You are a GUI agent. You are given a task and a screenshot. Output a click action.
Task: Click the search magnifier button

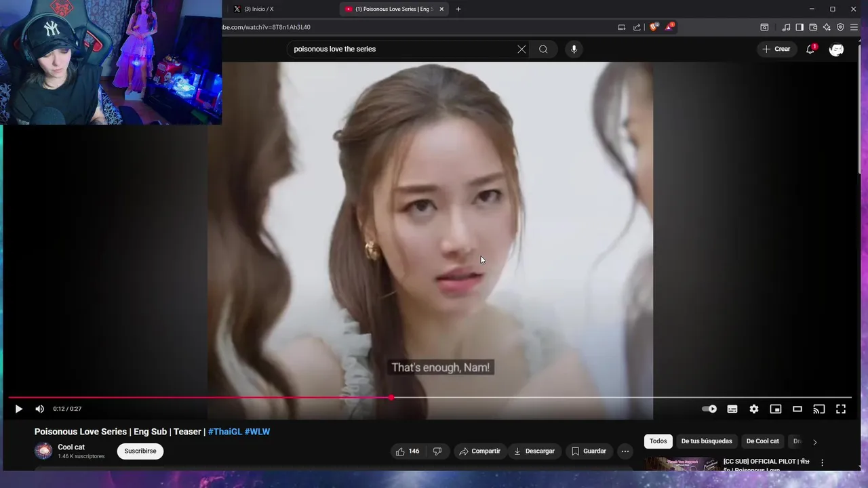click(x=543, y=49)
